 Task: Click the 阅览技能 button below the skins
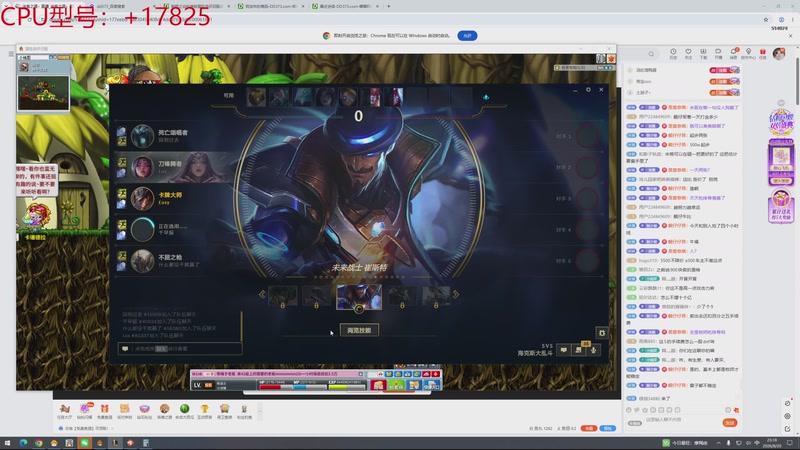point(359,330)
